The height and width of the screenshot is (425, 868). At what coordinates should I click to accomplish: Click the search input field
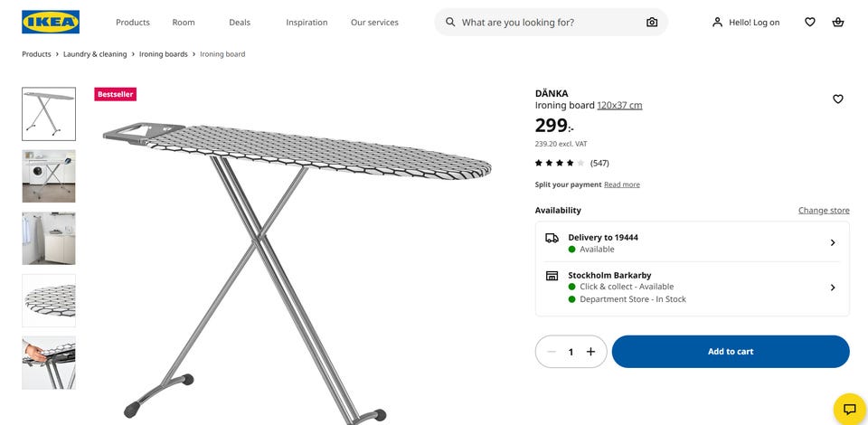[x=547, y=23]
